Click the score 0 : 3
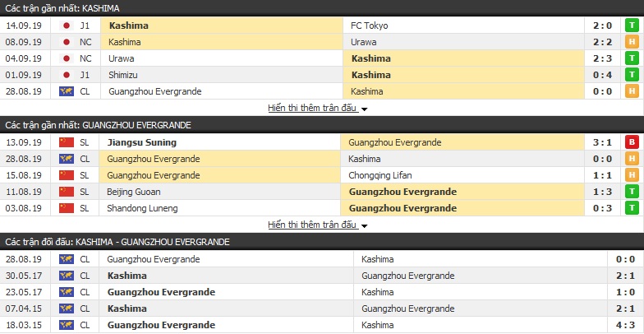Image resolution: width=644 pixels, height=334 pixels. point(603,208)
